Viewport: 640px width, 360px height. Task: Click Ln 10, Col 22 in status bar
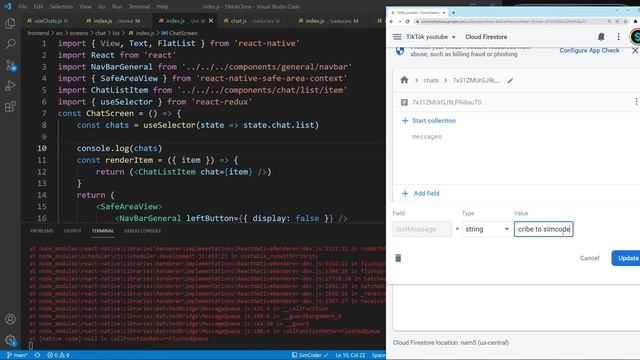coord(350,355)
